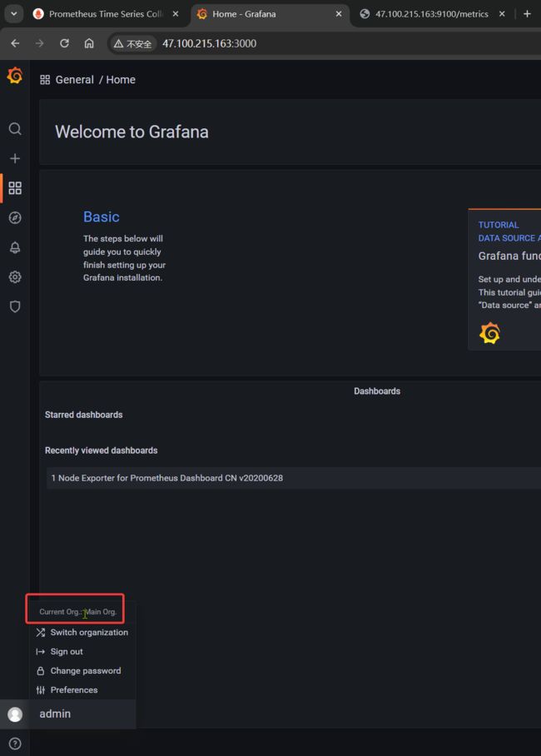Go back with the browser back arrow

pyautogui.click(x=16, y=43)
